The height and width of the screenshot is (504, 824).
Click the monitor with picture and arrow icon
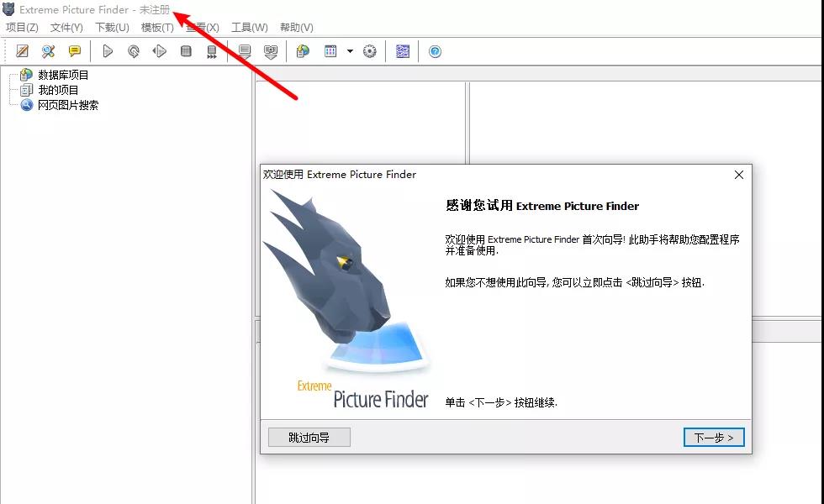pyautogui.click(x=271, y=51)
